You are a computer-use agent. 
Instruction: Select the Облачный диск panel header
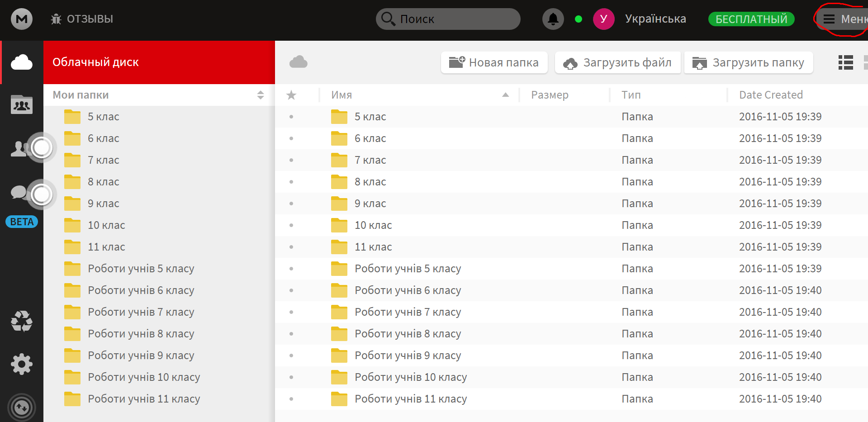[x=159, y=62]
